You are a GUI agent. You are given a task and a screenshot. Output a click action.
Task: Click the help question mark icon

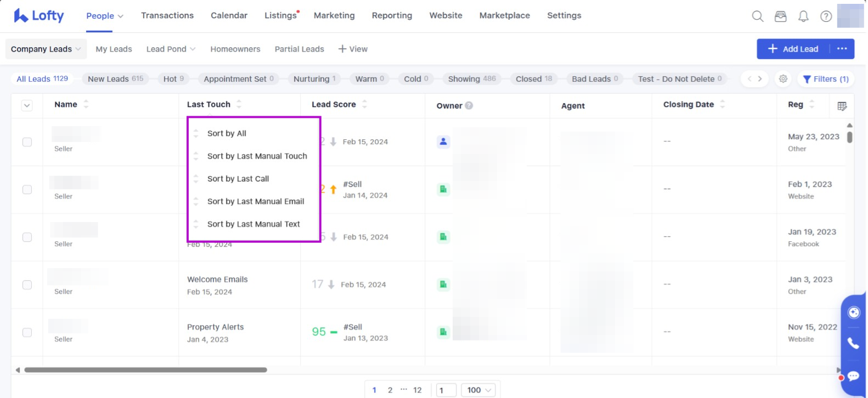(826, 16)
